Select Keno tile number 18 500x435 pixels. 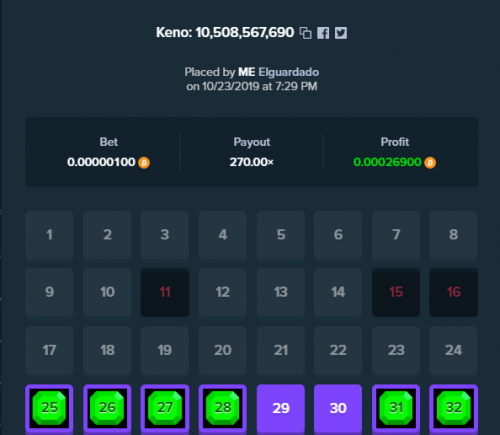pos(107,350)
